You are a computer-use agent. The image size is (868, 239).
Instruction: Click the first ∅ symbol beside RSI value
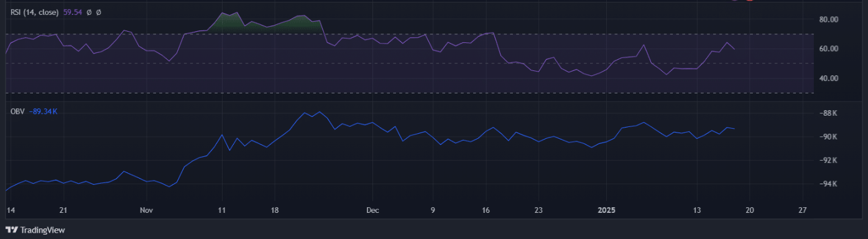pos(89,12)
